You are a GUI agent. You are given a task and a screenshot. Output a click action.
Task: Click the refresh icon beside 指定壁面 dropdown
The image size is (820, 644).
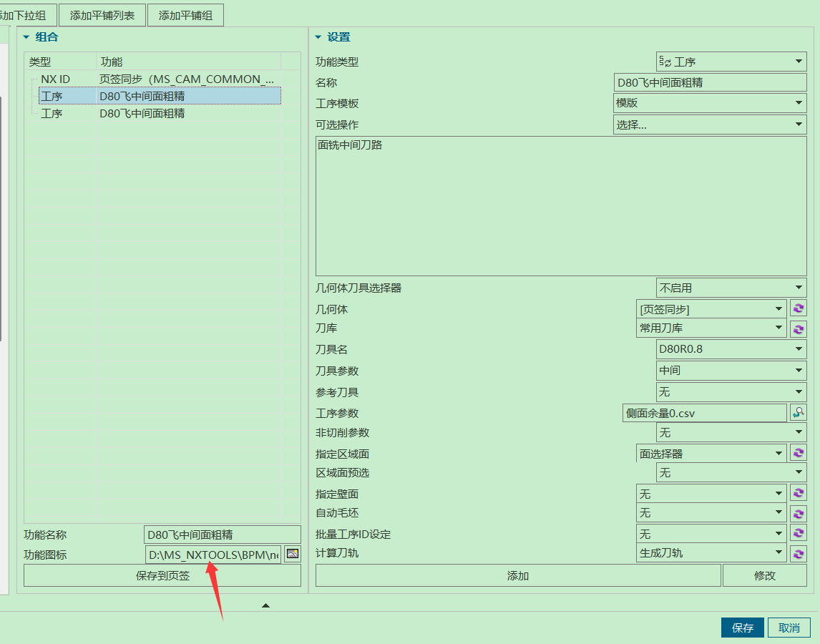(x=798, y=493)
